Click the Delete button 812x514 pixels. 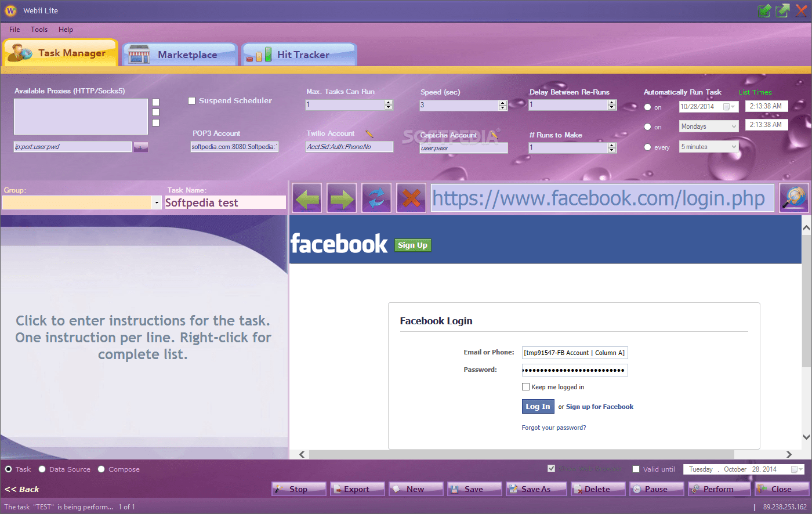click(598, 489)
